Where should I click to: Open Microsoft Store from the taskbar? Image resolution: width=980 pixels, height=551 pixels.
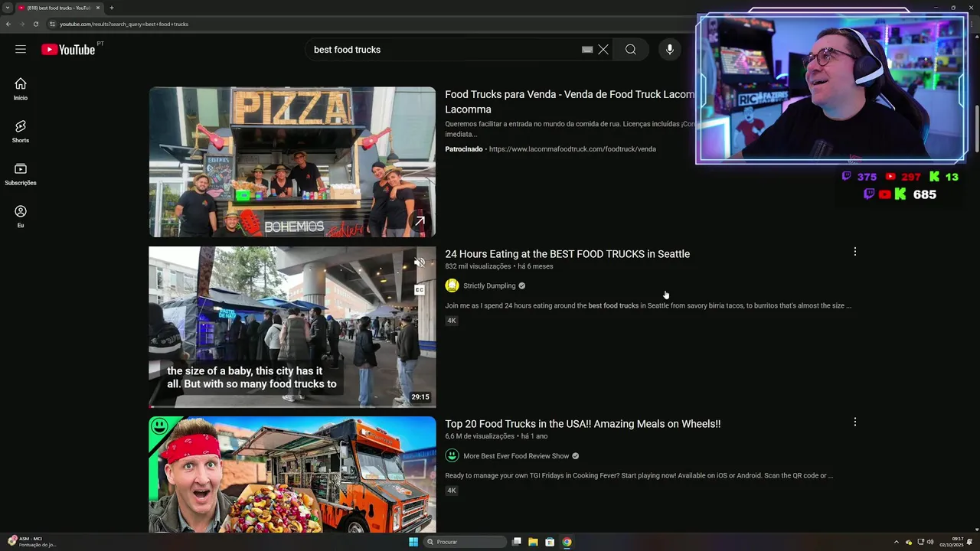[x=550, y=542]
